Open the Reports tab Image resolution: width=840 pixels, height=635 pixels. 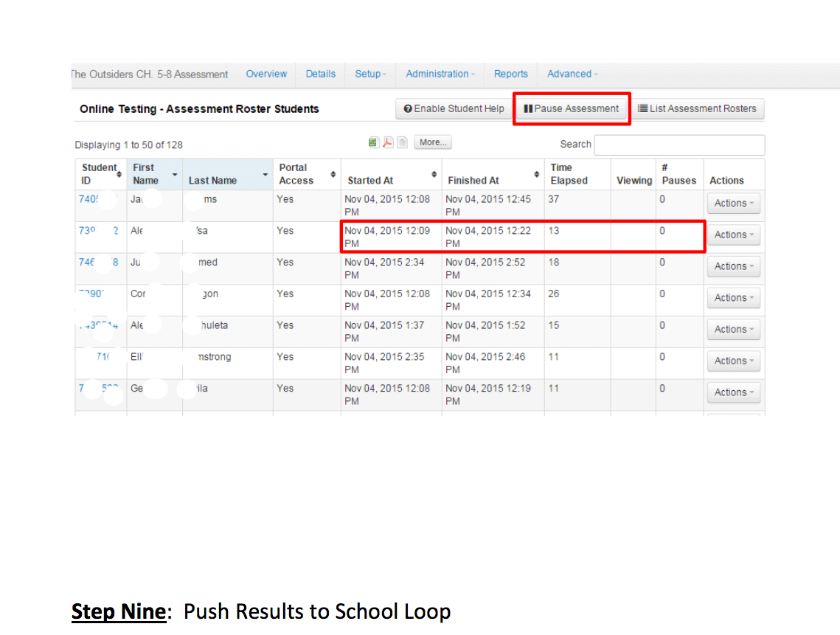point(510,74)
